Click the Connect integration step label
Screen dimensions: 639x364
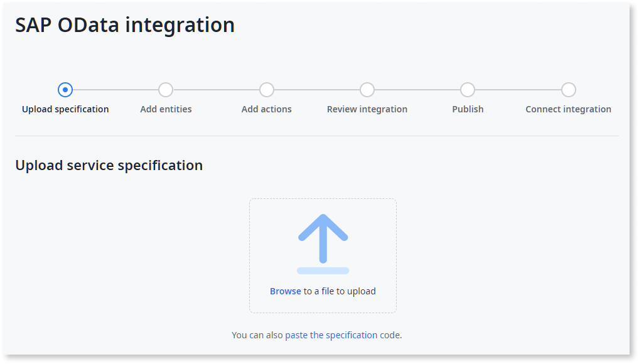(568, 109)
